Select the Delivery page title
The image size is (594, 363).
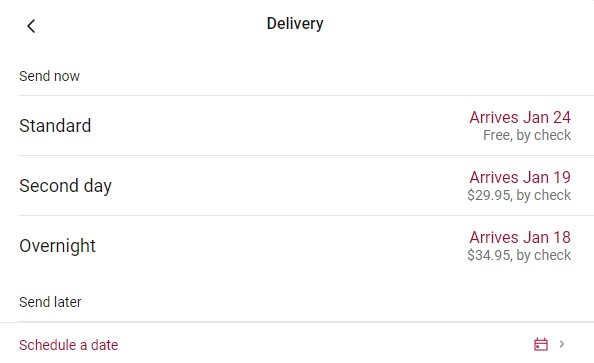tap(295, 23)
